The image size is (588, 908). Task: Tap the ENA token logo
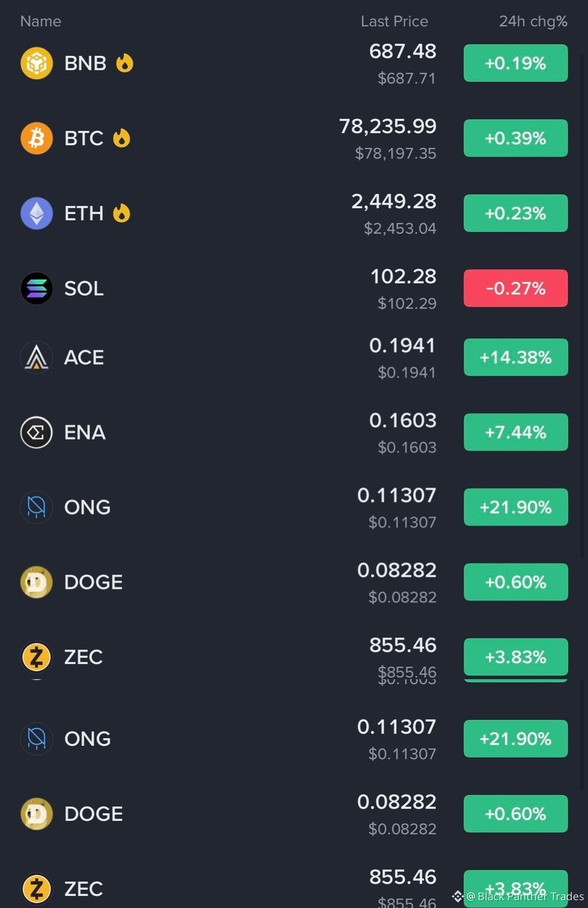tap(37, 432)
